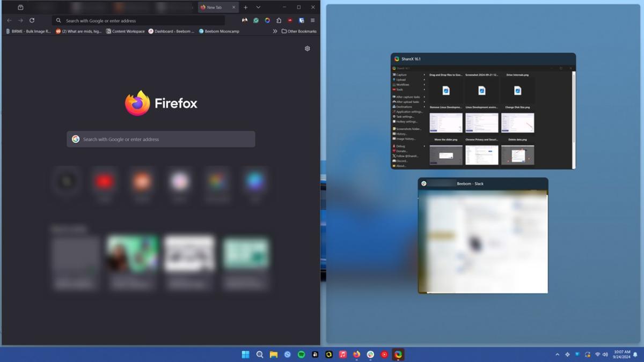The image size is (644, 362).
Task: Open the list all tabs dropdown
Action: pos(258,7)
